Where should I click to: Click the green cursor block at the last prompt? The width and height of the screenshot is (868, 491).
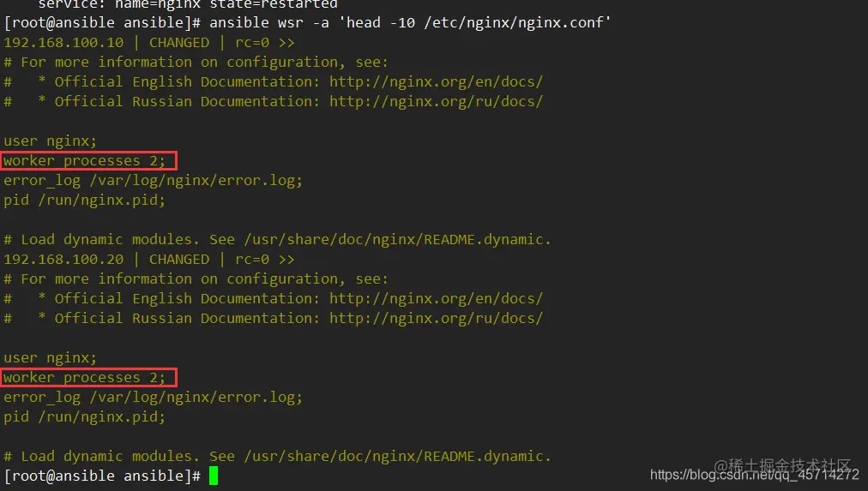[x=214, y=476]
